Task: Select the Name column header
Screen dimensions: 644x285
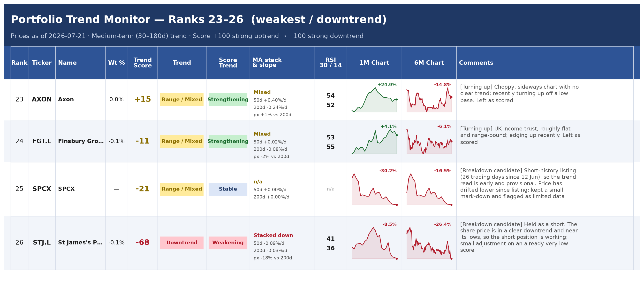Action: [x=80, y=63]
